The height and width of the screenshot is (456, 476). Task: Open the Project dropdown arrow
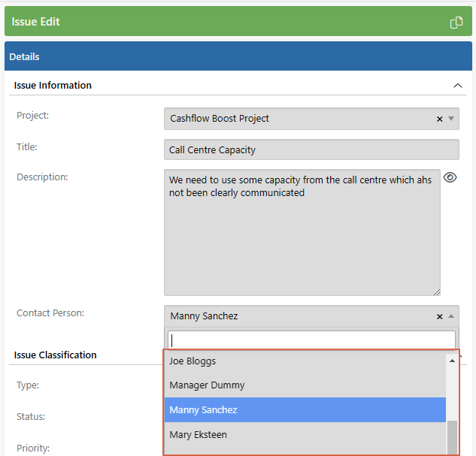pos(451,119)
